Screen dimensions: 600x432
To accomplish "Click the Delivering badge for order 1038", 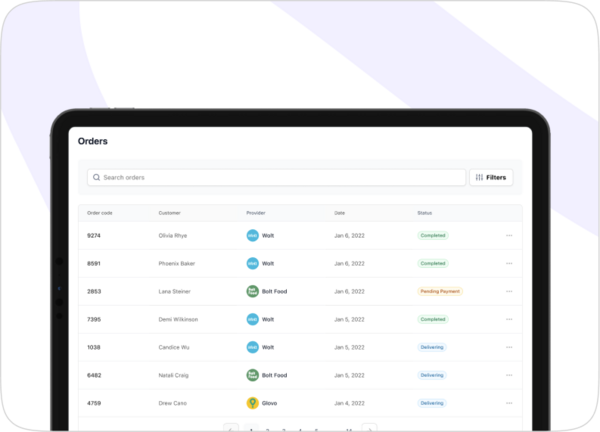I will (432, 347).
